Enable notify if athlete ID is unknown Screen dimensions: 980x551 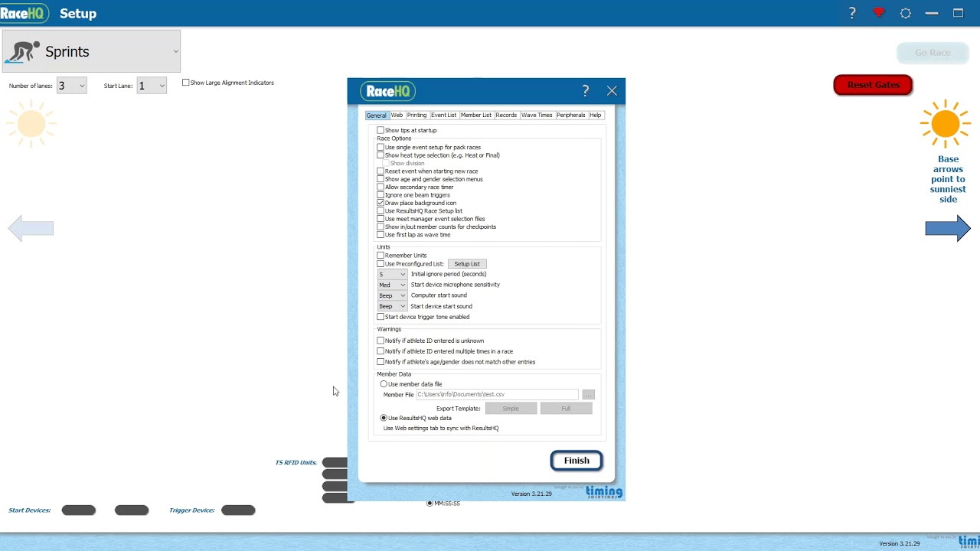[381, 341]
